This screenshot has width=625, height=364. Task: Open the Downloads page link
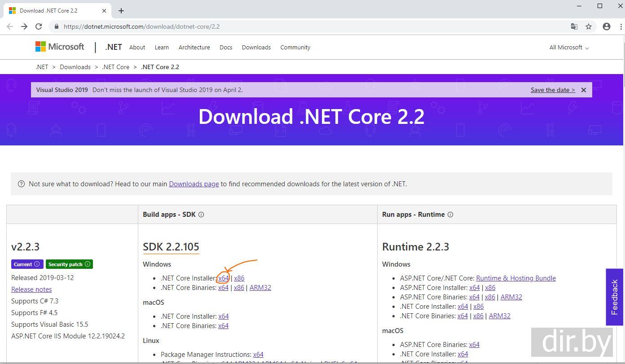(x=194, y=184)
